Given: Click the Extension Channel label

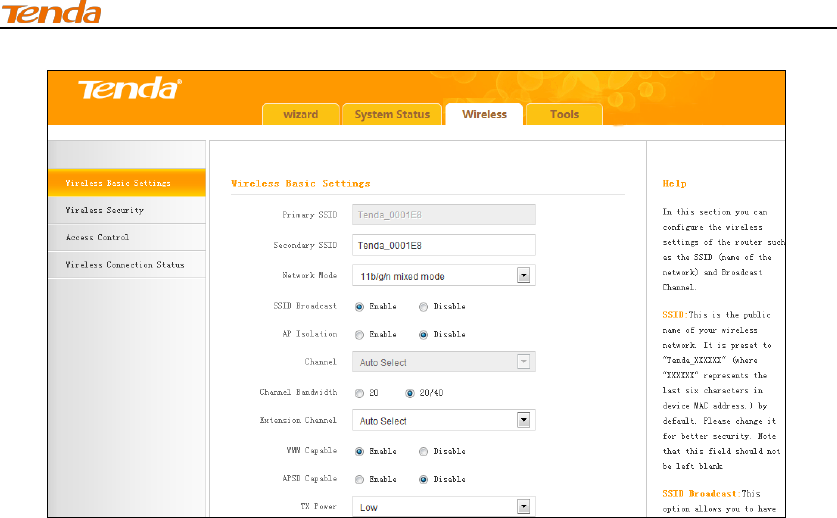Looking at the screenshot, I should click(298, 420).
